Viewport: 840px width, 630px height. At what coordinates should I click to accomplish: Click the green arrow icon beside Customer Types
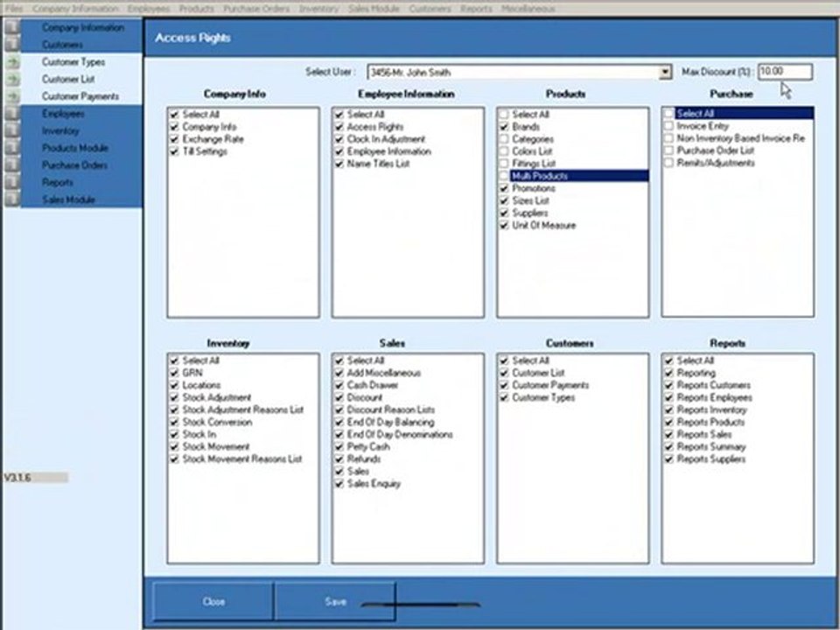[13, 62]
